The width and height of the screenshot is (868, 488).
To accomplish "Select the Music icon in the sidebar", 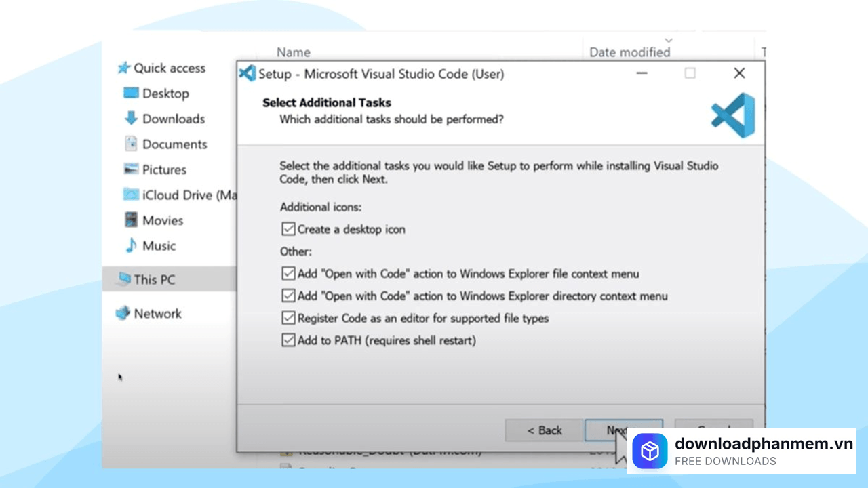I will 130,245.
